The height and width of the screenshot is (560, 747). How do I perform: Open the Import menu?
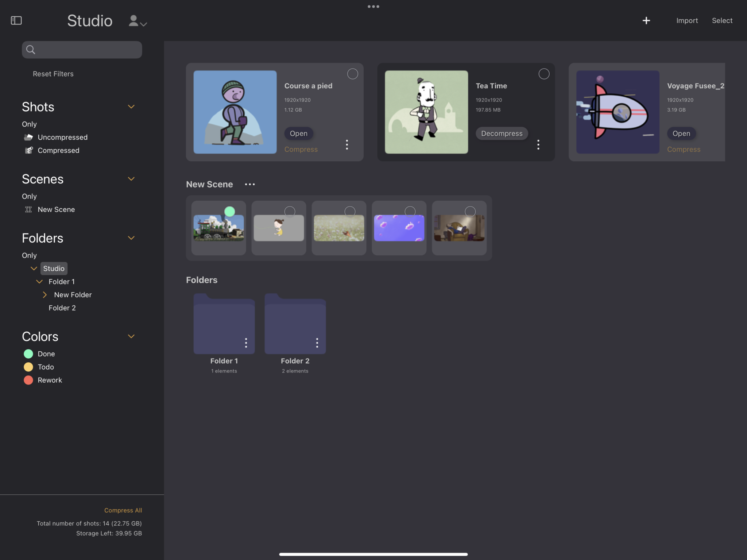tap(687, 20)
